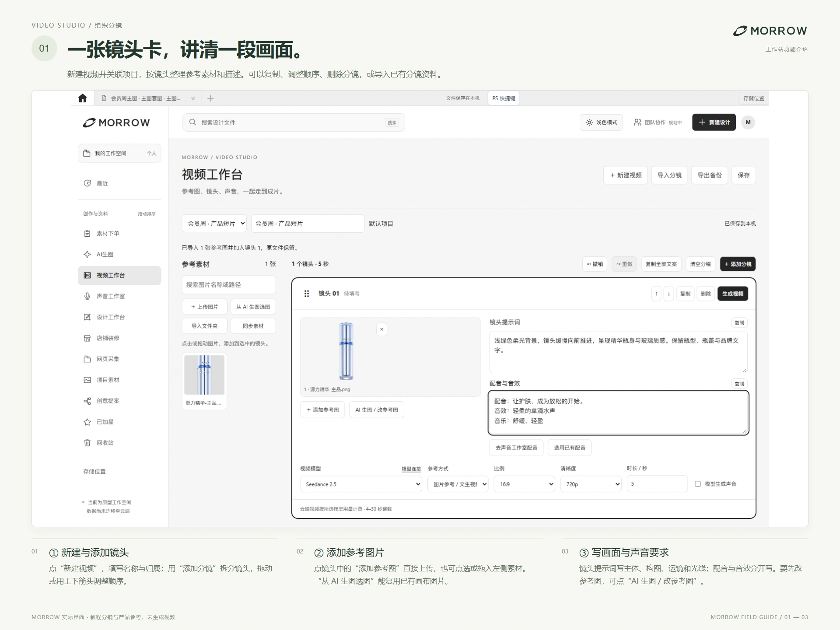Click the 新建设计 button
This screenshot has width=840, height=630.
pyautogui.click(x=714, y=122)
